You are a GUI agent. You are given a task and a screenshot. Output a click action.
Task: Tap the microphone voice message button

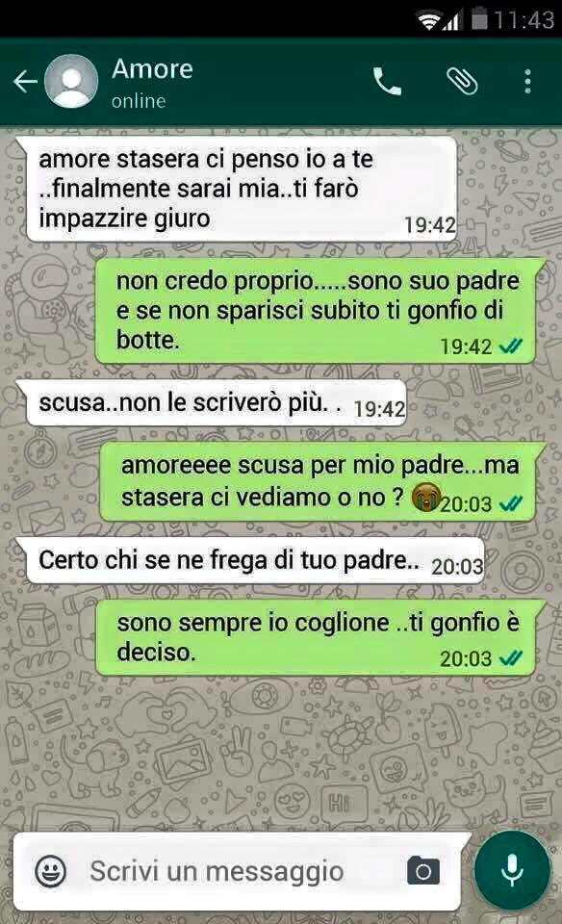(x=512, y=870)
